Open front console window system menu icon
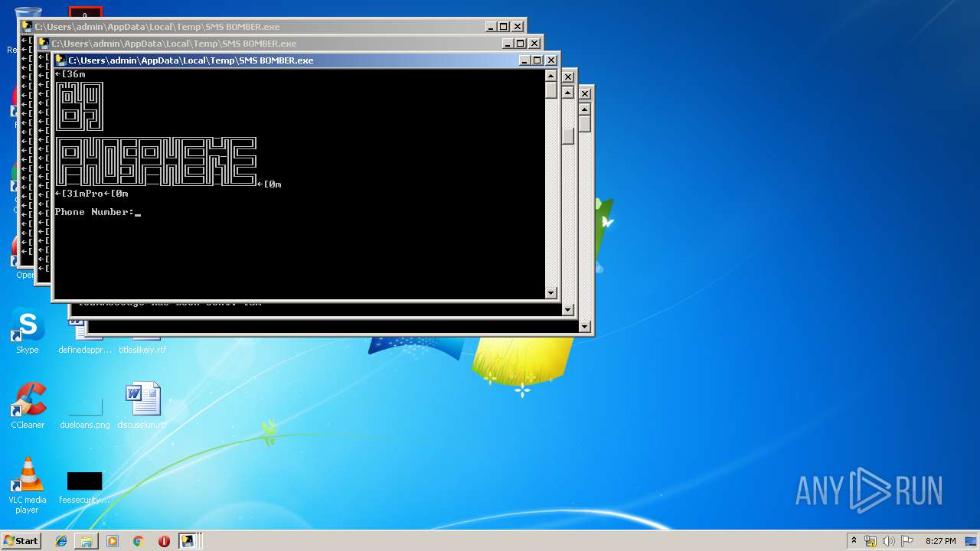This screenshot has height=551, width=980. tap(60, 60)
